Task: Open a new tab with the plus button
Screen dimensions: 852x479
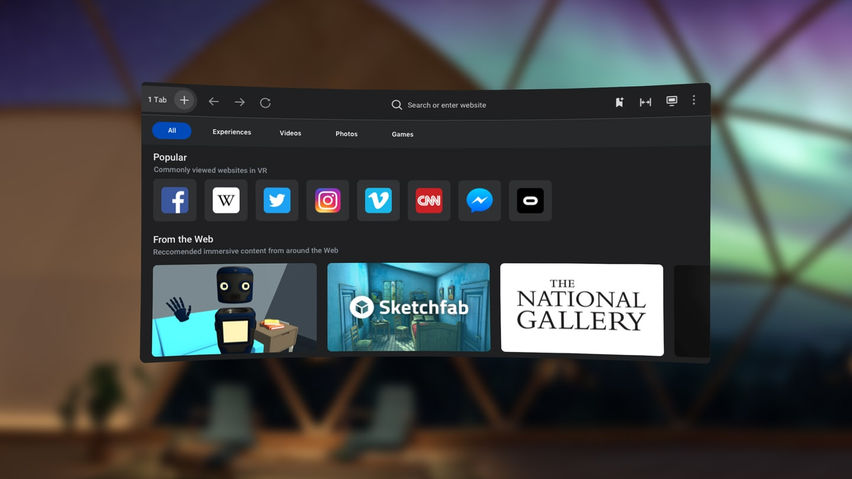Action: tap(184, 100)
